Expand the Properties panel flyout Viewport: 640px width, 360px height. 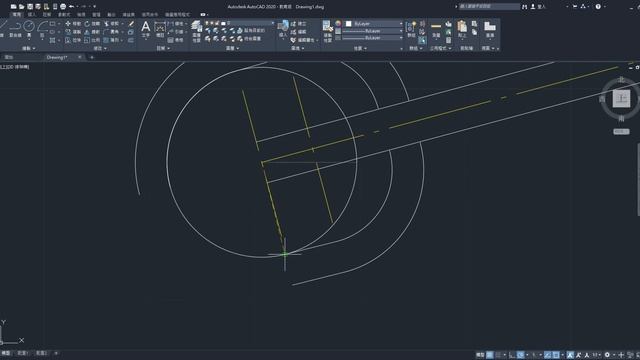coord(360,48)
